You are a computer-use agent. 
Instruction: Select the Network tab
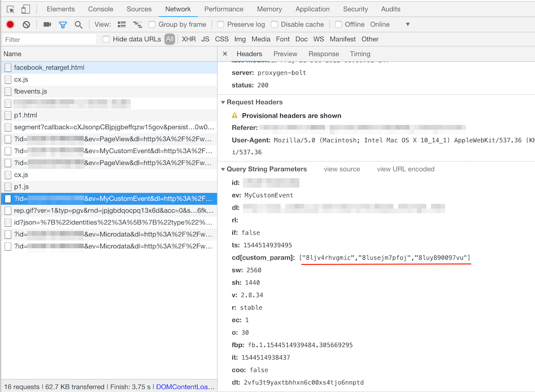point(178,9)
